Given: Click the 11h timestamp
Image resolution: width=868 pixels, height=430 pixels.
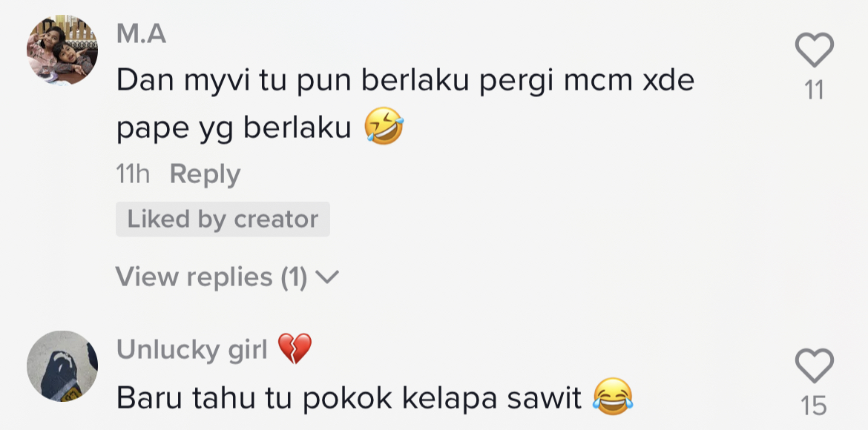Looking at the screenshot, I should pos(133,174).
